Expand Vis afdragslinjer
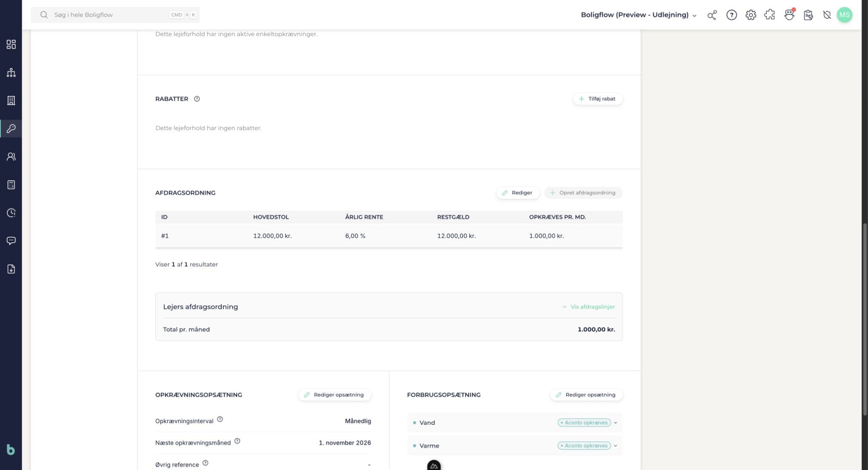This screenshot has height=470, width=868. pyautogui.click(x=589, y=307)
